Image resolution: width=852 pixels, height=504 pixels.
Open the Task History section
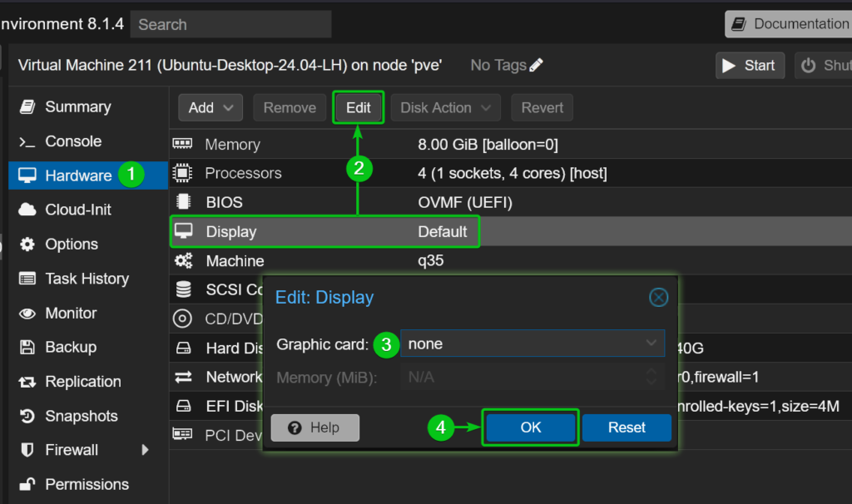click(x=87, y=279)
